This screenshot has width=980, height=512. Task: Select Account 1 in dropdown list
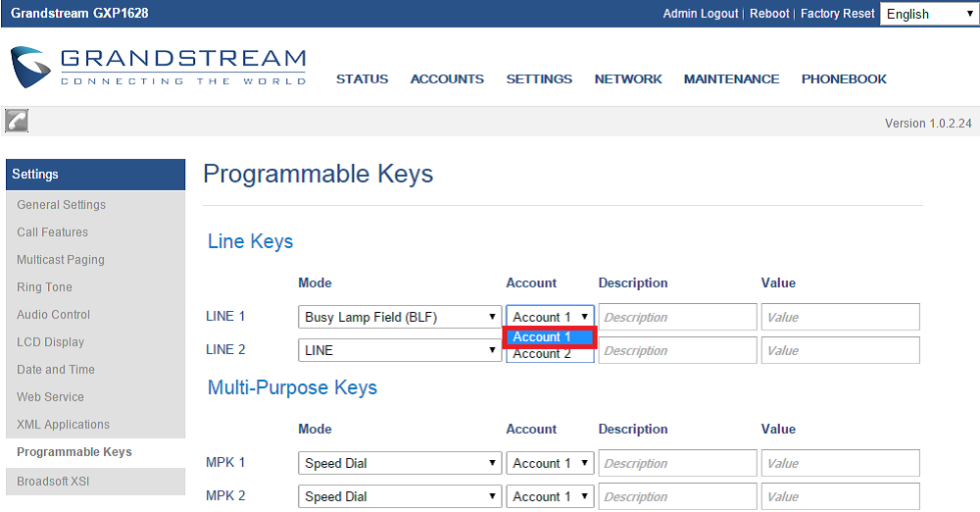click(x=549, y=337)
